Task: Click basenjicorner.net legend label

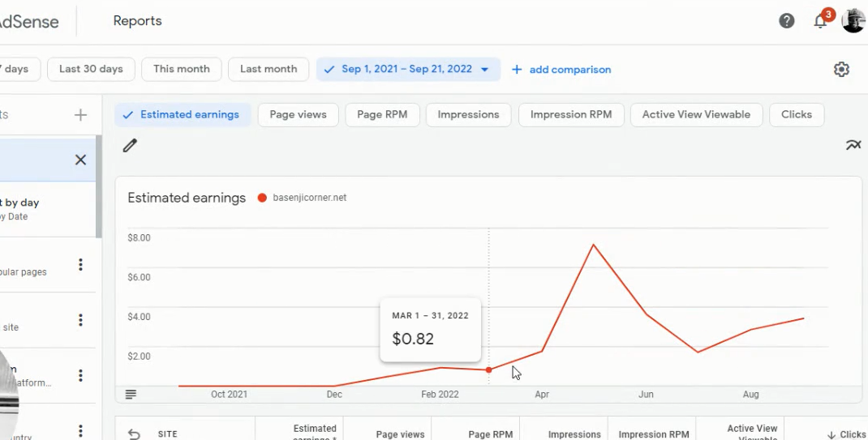Action: pyautogui.click(x=309, y=198)
